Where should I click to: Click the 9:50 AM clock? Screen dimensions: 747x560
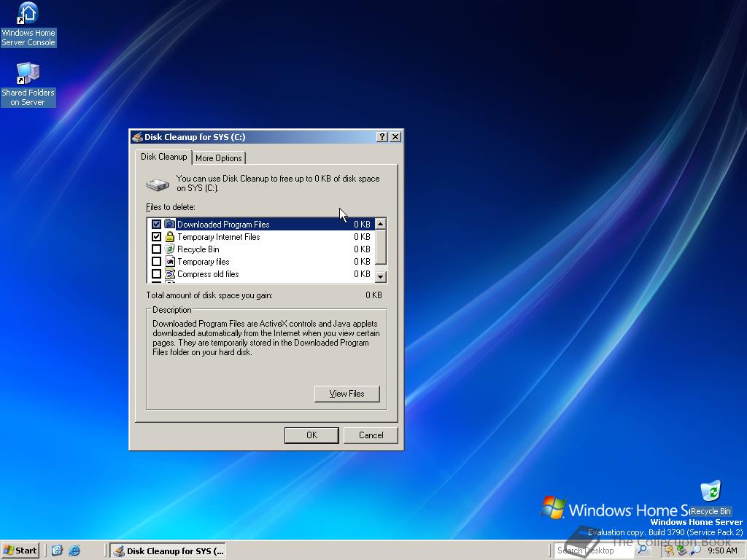(722, 551)
